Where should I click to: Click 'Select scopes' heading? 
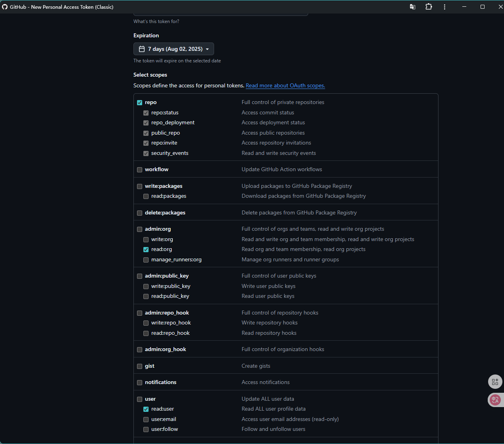[150, 75]
